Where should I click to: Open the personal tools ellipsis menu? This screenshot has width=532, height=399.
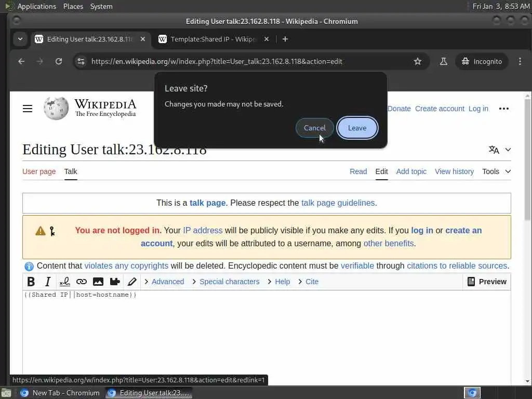pyautogui.click(x=504, y=109)
